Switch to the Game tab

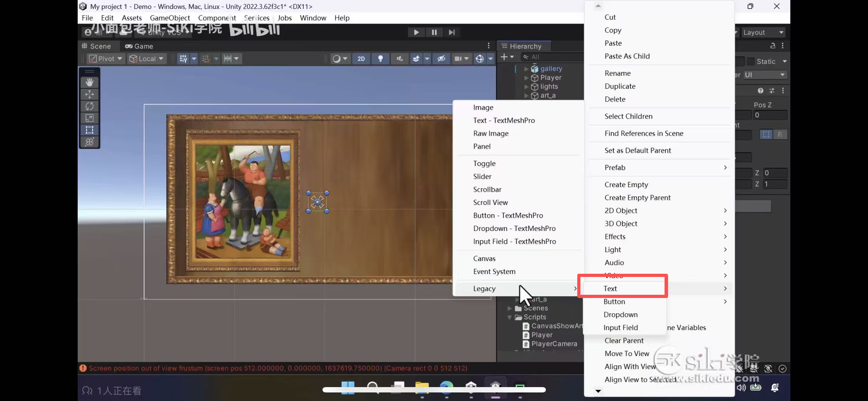coord(139,46)
